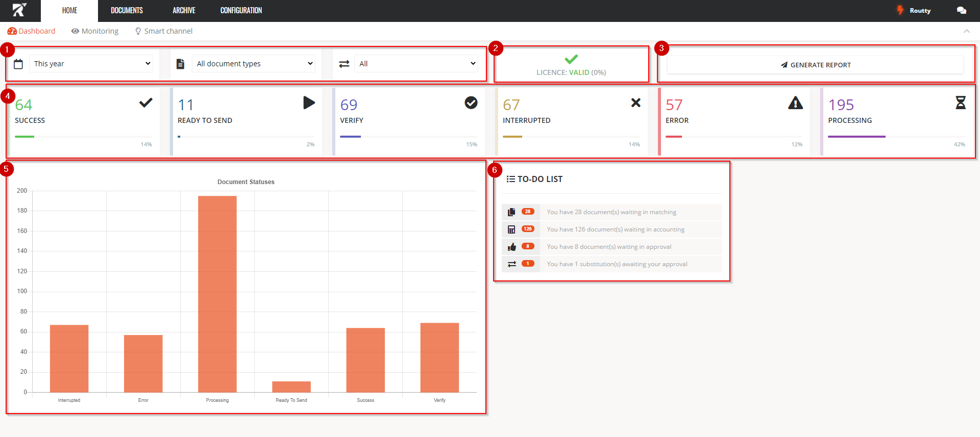Click the play icon on Ready To Send card
Screen dimensions: 980x437
click(309, 103)
